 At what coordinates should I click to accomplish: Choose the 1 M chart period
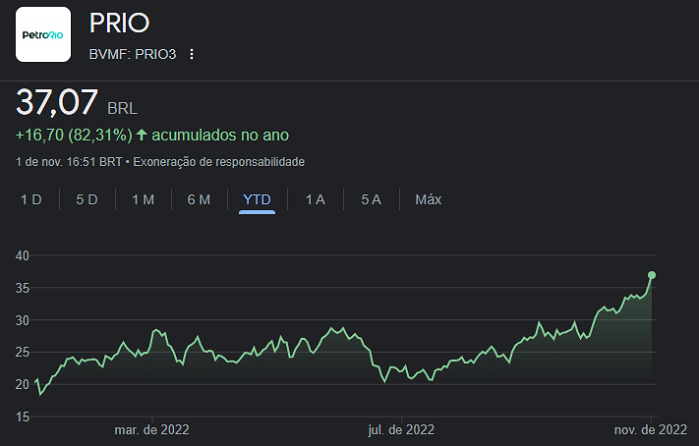click(143, 200)
